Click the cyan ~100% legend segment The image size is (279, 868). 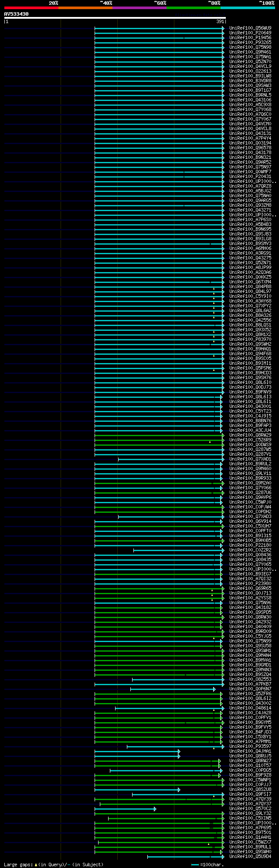(248, 8)
